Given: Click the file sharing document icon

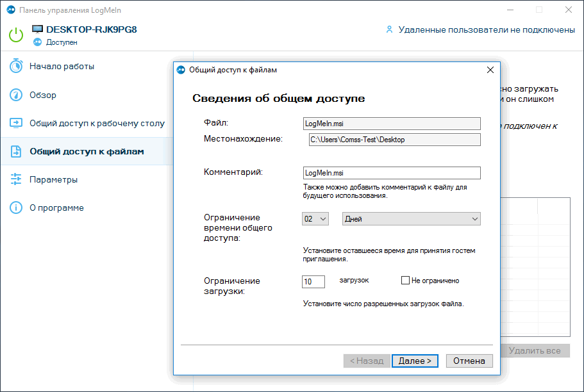Looking at the screenshot, I should point(16,151).
